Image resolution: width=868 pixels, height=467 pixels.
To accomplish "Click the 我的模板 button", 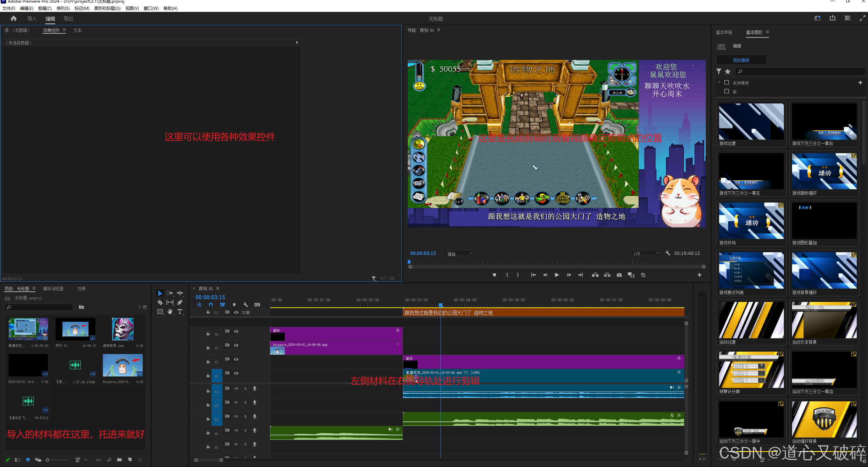I will [x=741, y=60].
